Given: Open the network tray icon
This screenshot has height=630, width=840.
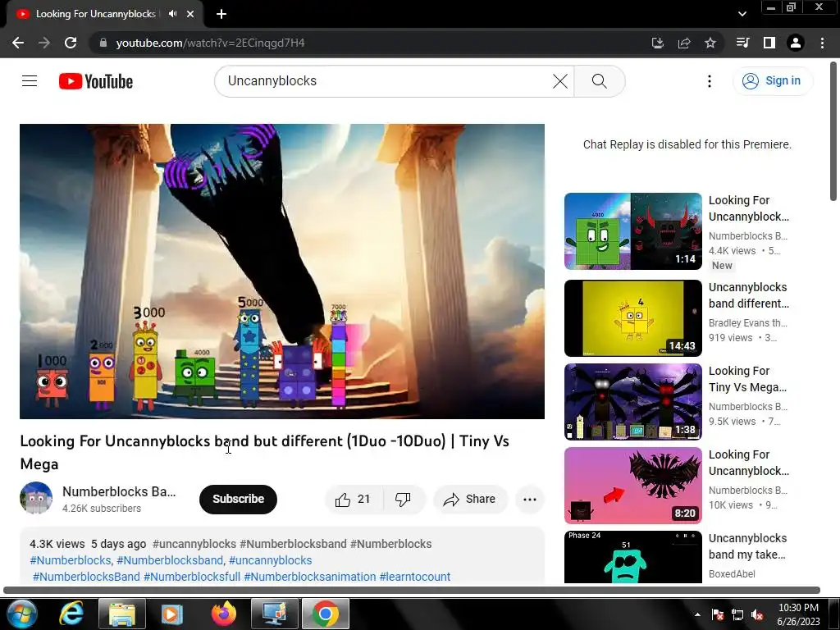Looking at the screenshot, I should [x=737, y=614].
